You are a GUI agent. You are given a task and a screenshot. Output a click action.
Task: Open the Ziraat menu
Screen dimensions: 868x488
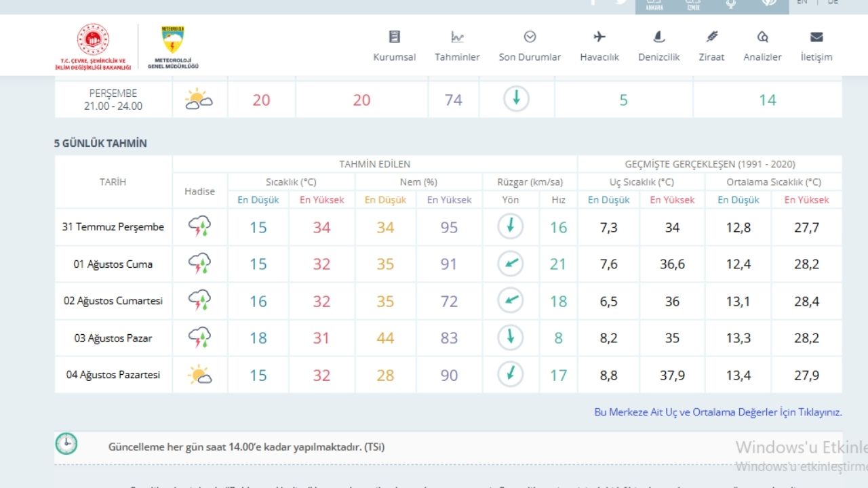[x=711, y=46]
